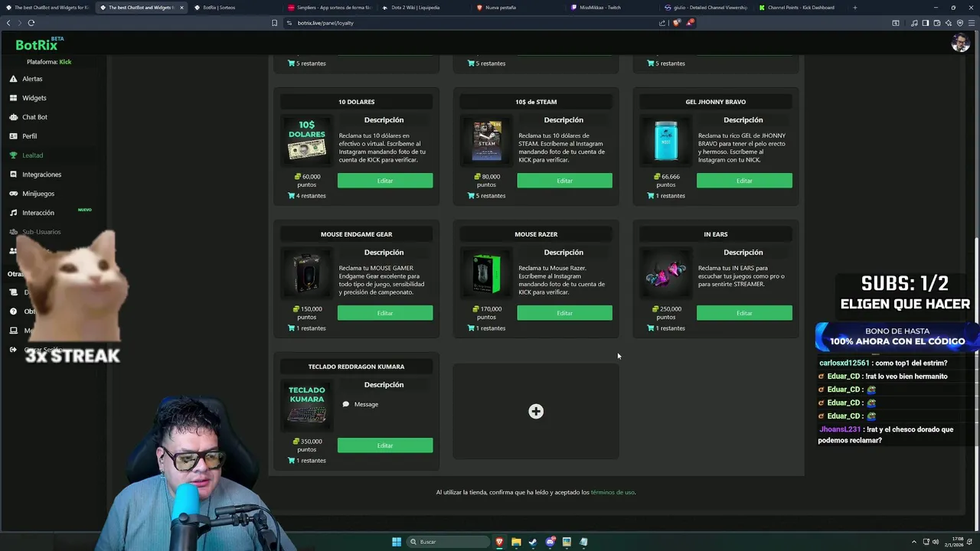Click the address bar URL
This screenshot has width=980, height=551.
[325, 23]
